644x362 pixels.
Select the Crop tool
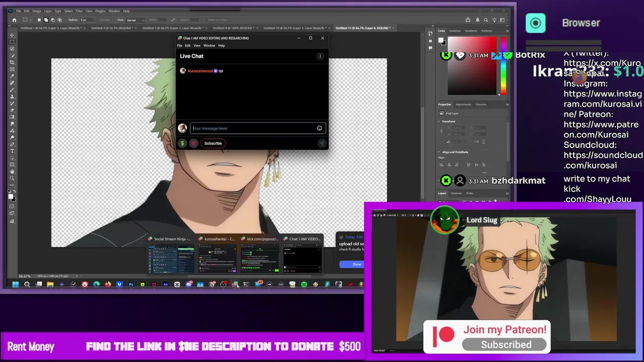(x=12, y=62)
